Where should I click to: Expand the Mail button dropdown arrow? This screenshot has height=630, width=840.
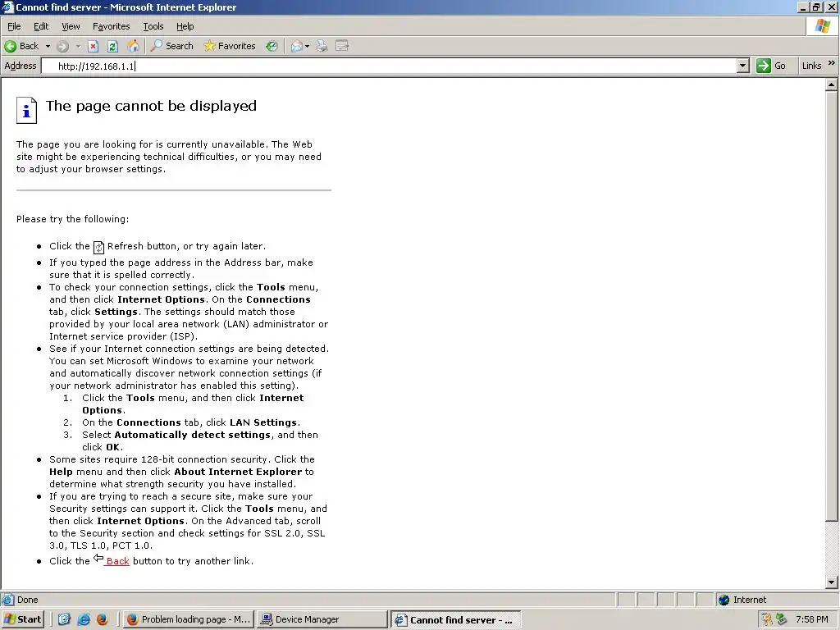307,46
